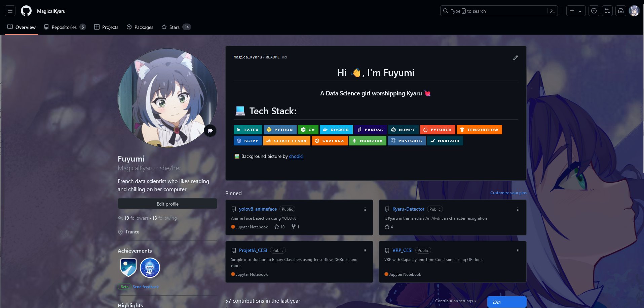The image size is (644, 308).
Task: Open the Issues icon in header
Action: click(594, 11)
